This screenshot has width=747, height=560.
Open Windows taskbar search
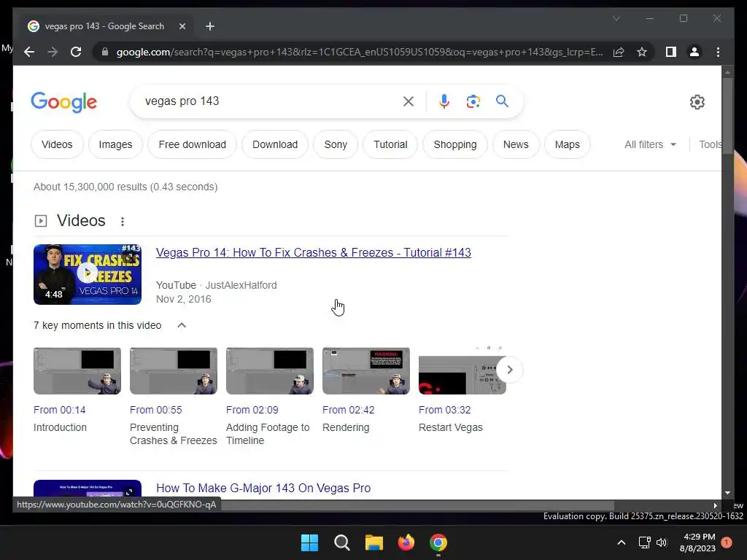(x=341, y=542)
